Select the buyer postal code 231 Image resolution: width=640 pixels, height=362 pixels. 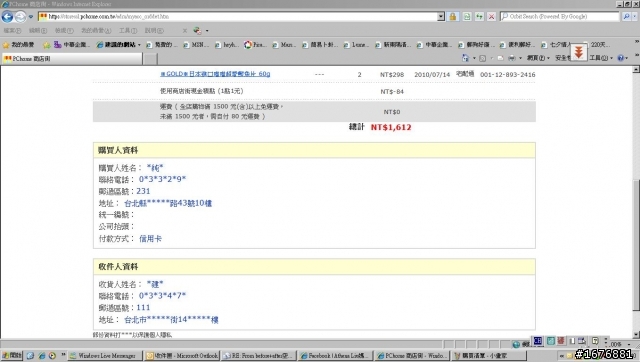click(143, 191)
